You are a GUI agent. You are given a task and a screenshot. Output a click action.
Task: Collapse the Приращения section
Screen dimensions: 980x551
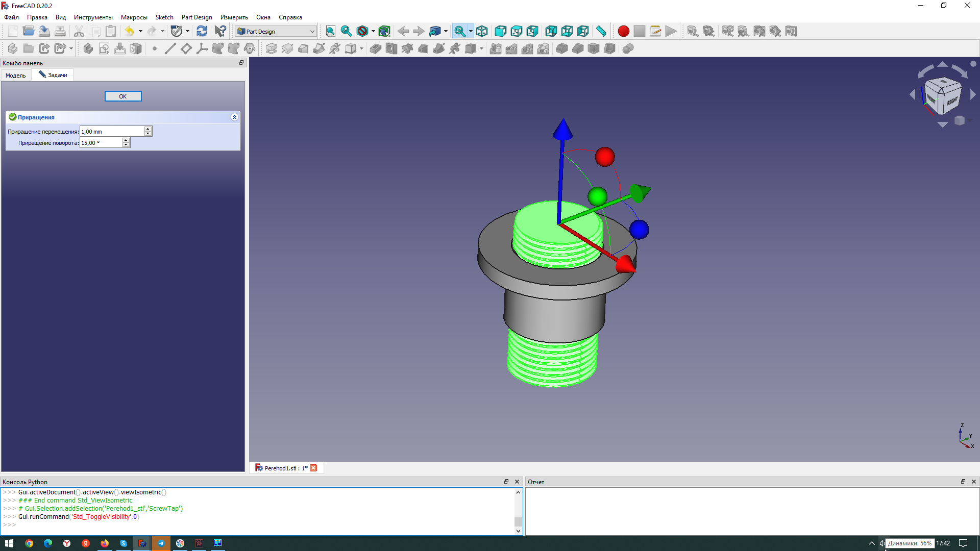point(234,117)
